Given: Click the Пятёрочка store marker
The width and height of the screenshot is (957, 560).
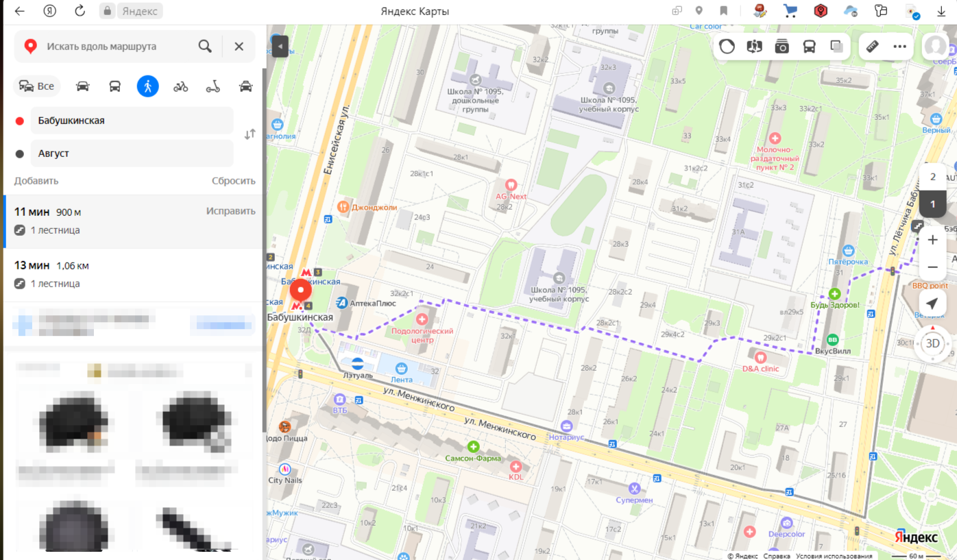Looking at the screenshot, I should click(849, 251).
